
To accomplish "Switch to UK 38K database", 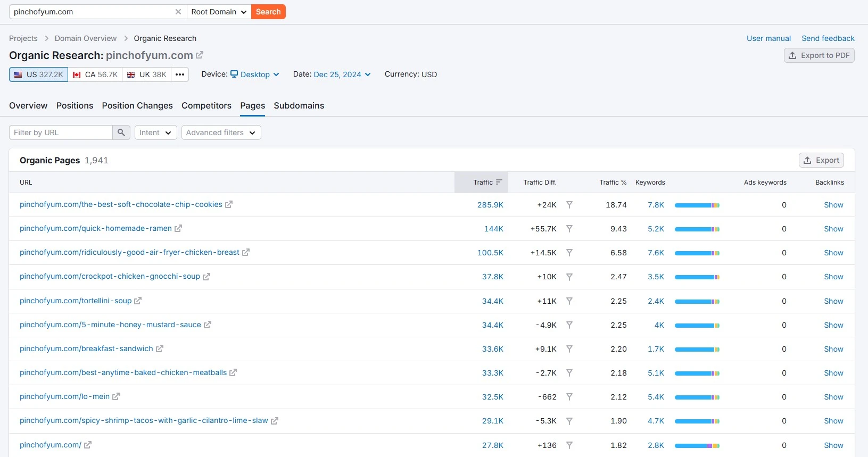I will (x=147, y=74).
